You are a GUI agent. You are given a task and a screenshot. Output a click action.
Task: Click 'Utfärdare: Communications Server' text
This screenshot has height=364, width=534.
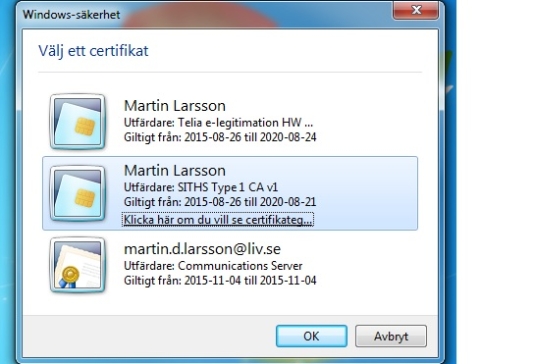coord(213,266)
